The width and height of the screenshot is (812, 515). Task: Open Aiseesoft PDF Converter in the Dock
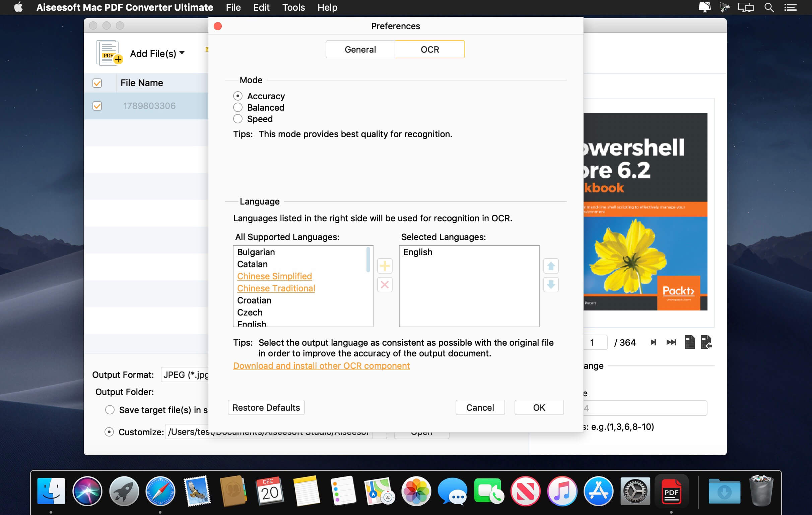click(x=671, y=491)
